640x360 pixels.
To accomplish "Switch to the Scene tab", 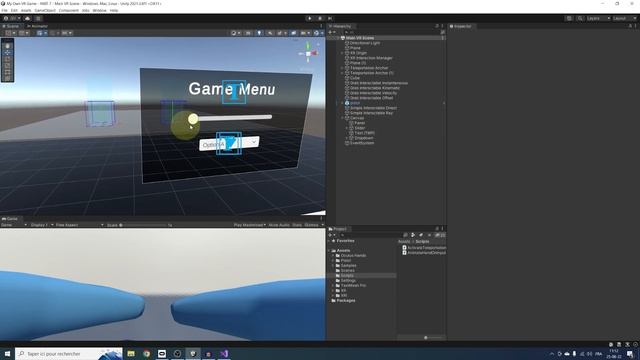I will (11, 26).
